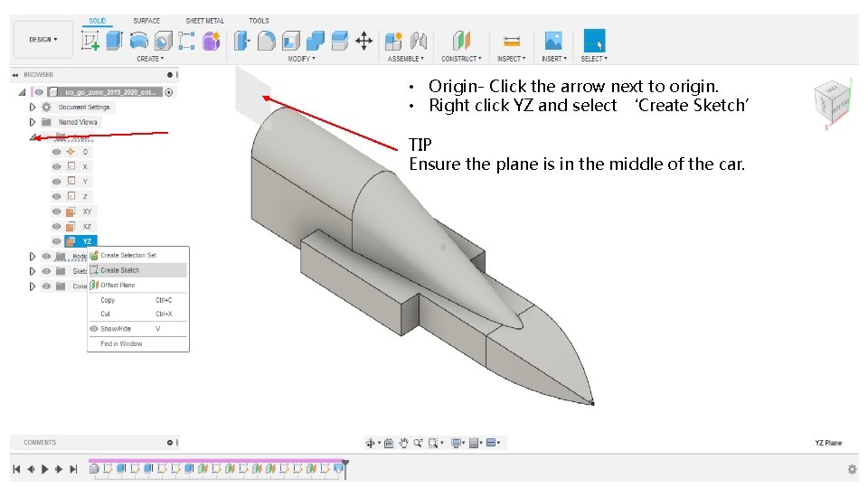
Task: Choose Show/Hide from context menu
Action: (137, 329)
